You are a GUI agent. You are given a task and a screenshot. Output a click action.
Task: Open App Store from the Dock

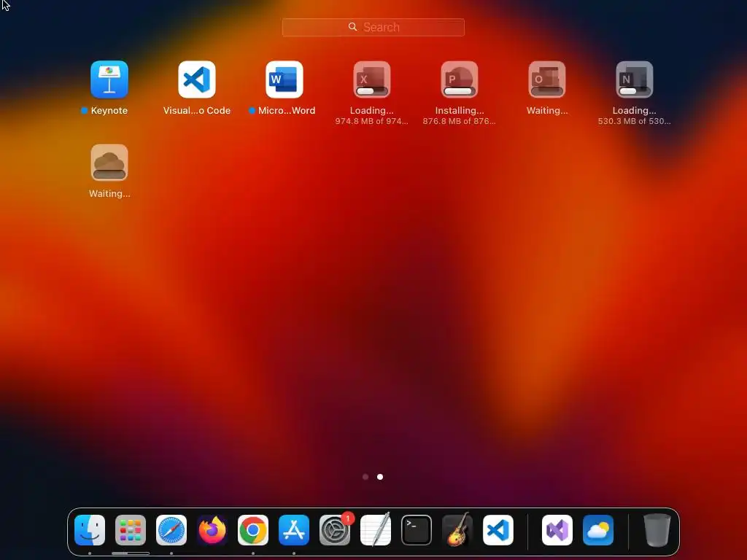click(x=294, y=530)
